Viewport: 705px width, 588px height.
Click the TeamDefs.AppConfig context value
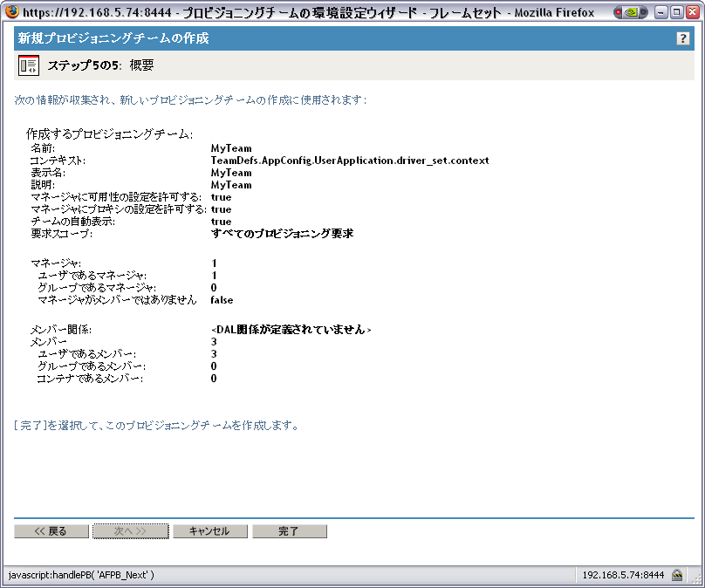[350, 161]
